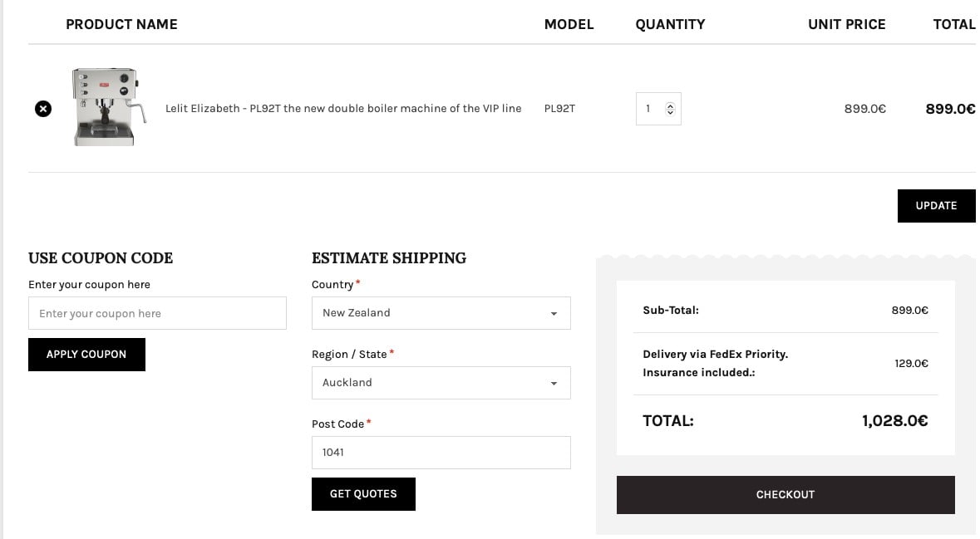980x539 pixels.
Task: Click the Region dropdown caret arrow
Action: pos(554,384)
